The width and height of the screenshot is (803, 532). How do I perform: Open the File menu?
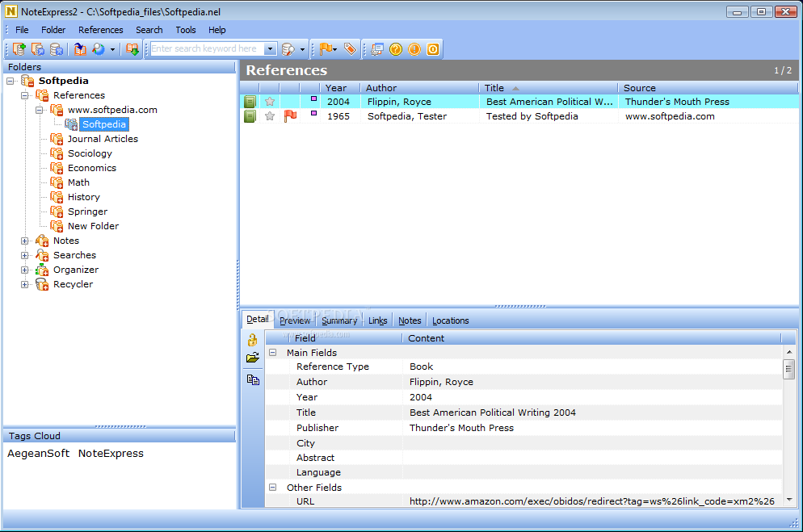click(22, 30)
